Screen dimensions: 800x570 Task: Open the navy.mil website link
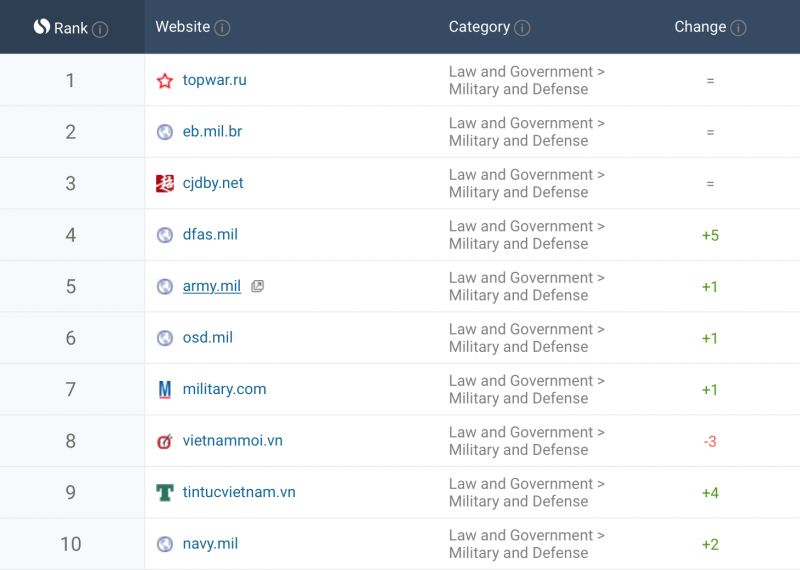[x=210, y=544]
